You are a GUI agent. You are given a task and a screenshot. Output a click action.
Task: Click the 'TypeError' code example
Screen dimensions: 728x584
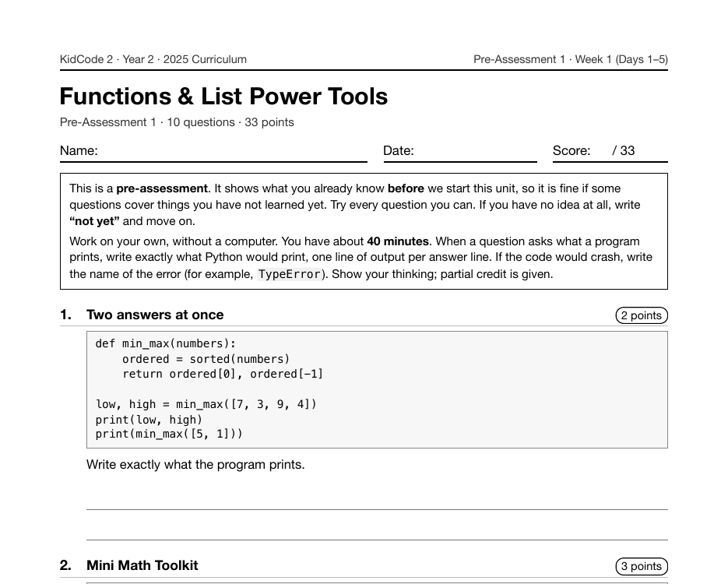click(x=289, y=274)
